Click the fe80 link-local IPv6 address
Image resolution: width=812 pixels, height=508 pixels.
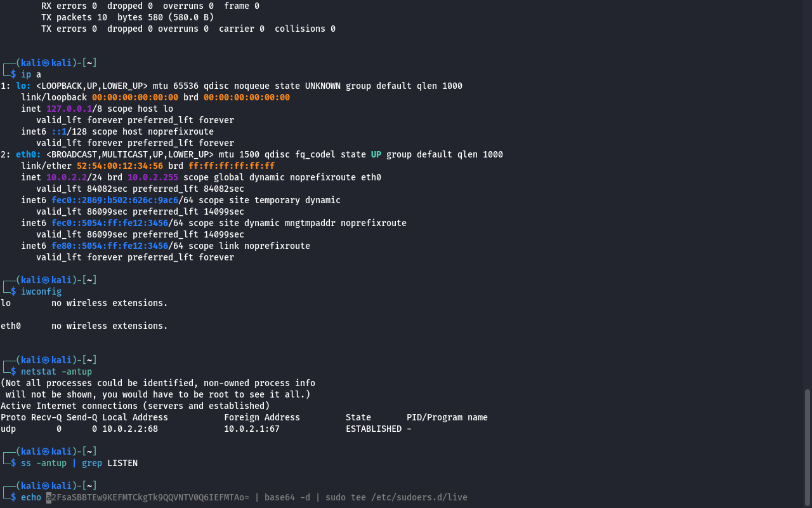point(110,246)
